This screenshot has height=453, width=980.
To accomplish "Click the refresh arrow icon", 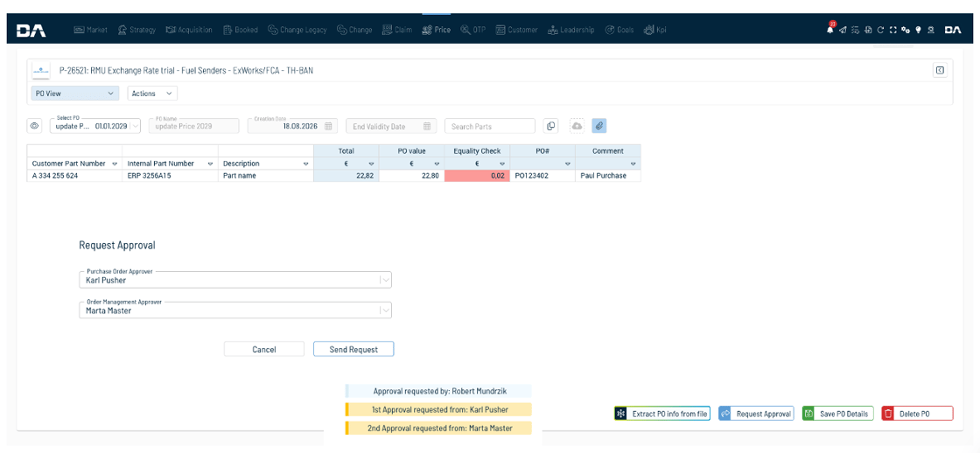I will (x=880, y=30).
